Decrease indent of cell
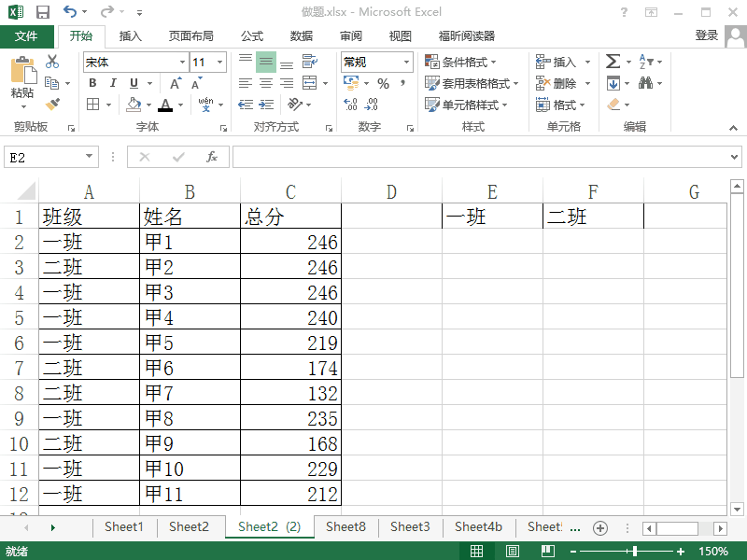Image resolution: width=747 pixels, height=560 pixels. pos(246,105)
